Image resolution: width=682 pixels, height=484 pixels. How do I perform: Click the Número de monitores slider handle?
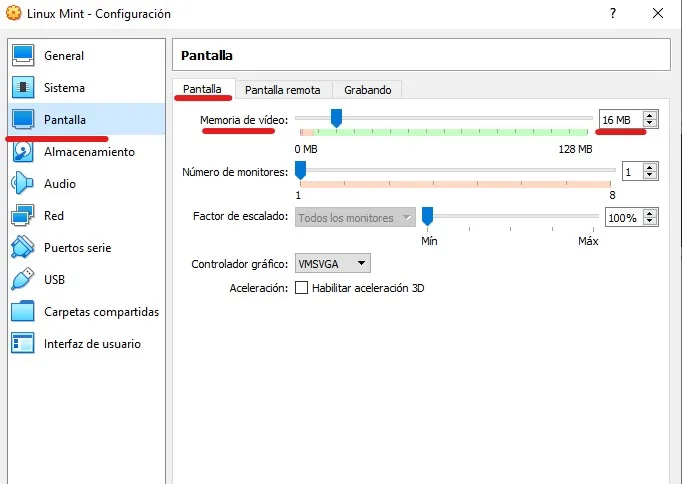click(x=300, y=170)
